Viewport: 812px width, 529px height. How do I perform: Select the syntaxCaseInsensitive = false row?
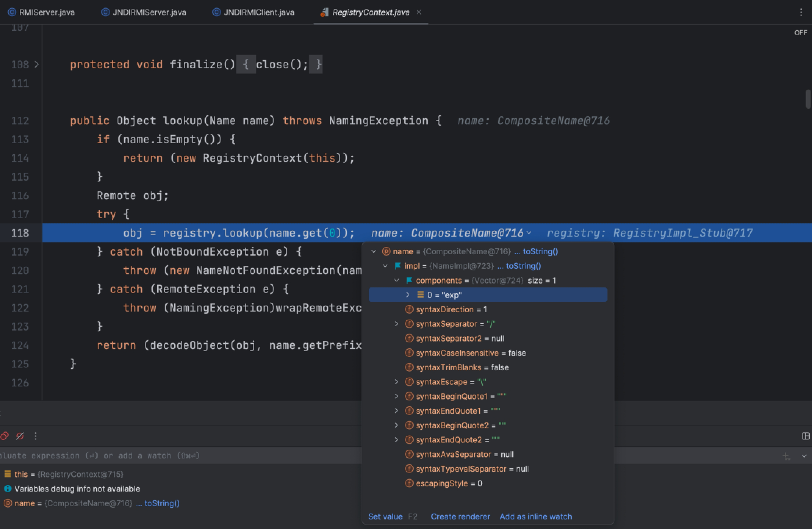click(x=488, y=353)
